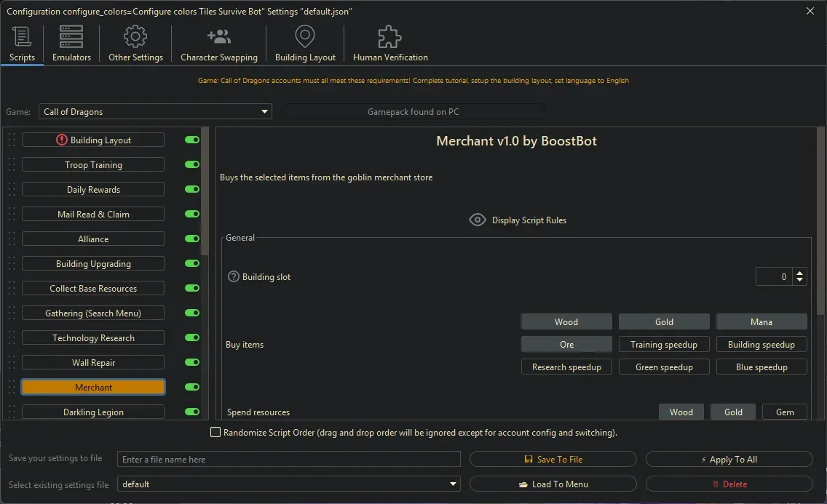The height and width of the screenshot is (504, 827).
Task: Select the Merchant script in the sidebar
Action: pos(92,387)
